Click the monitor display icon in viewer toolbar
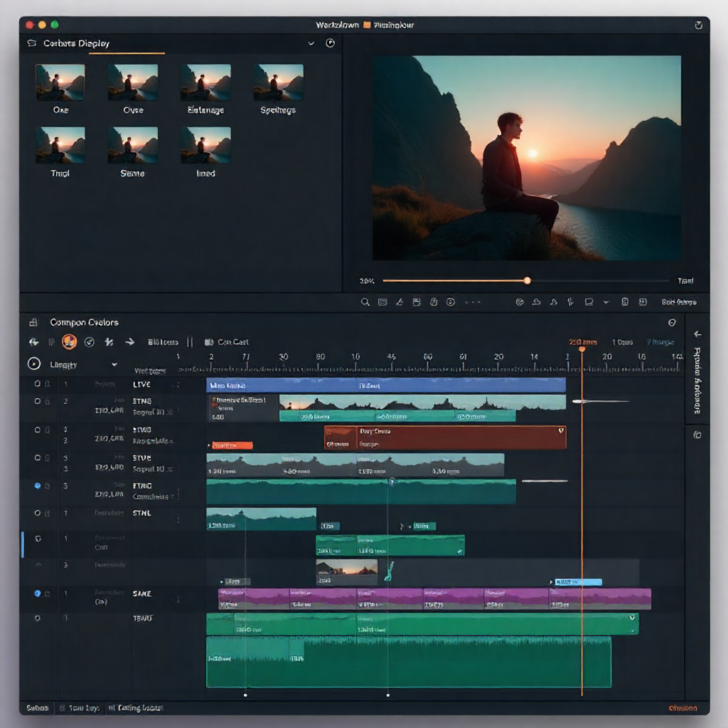This screenshot has height=728, width=728. 589,302
